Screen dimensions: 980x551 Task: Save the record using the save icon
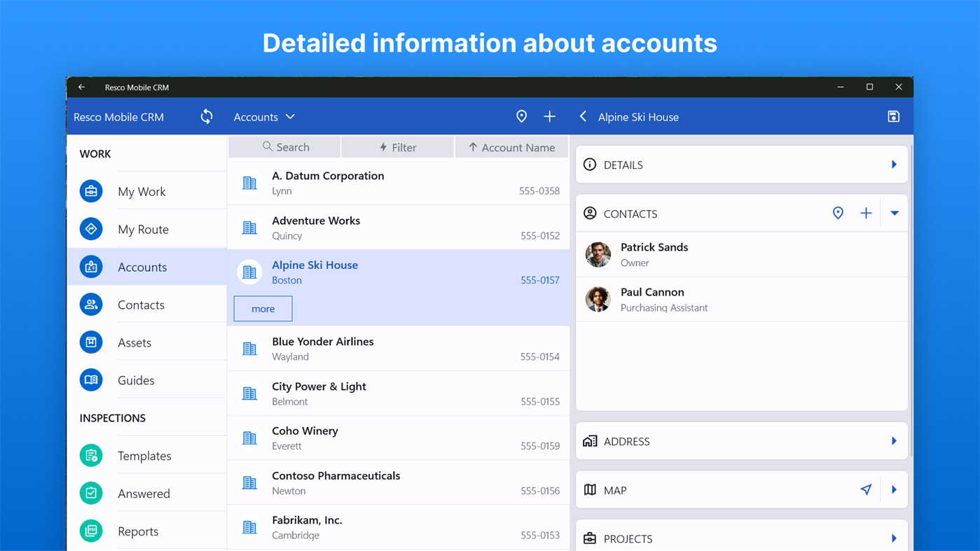(893, 116)
